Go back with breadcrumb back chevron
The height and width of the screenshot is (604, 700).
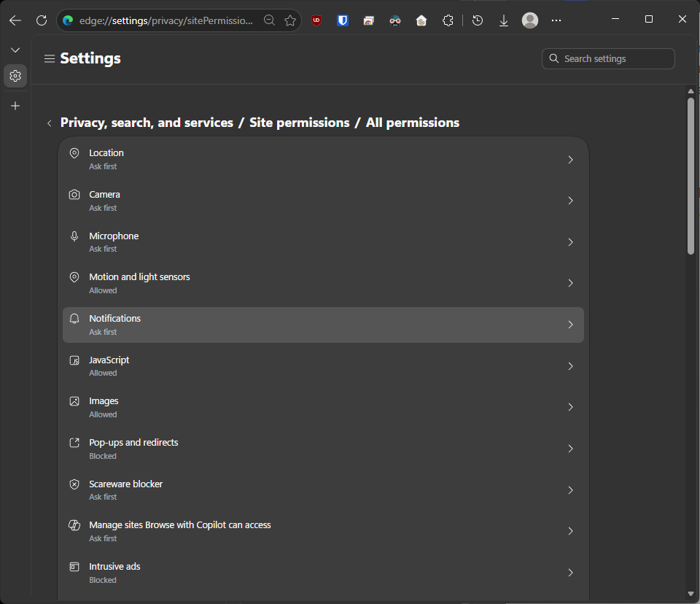49,123
